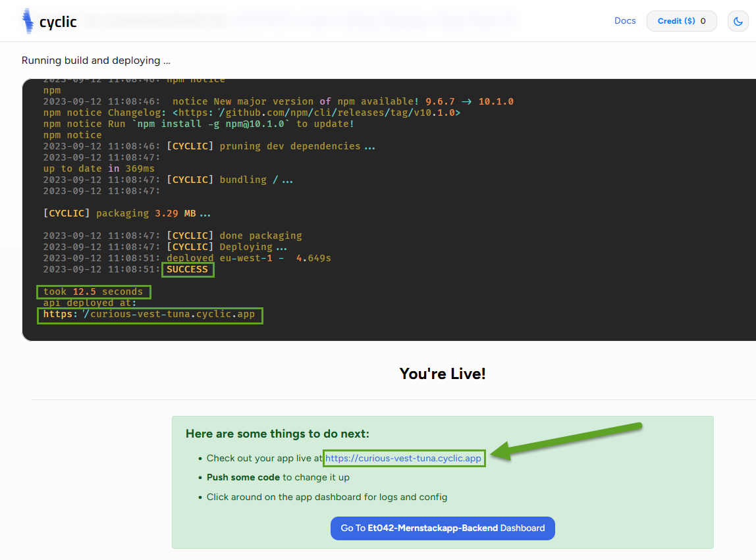The height and width of the screenshot is (560, 756).
Task: Click the 'Deploying ...' log line
Action: click(165, 247)
